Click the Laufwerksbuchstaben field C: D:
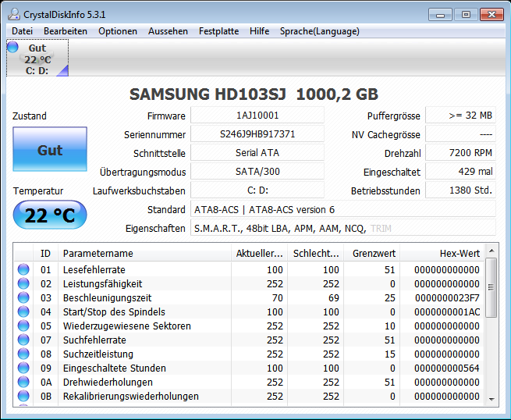This screenshot has width=511, height=420. [257, 190]
